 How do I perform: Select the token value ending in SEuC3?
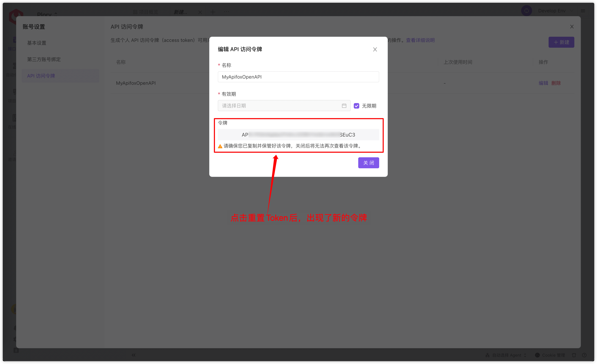click(x=298, y=135)
